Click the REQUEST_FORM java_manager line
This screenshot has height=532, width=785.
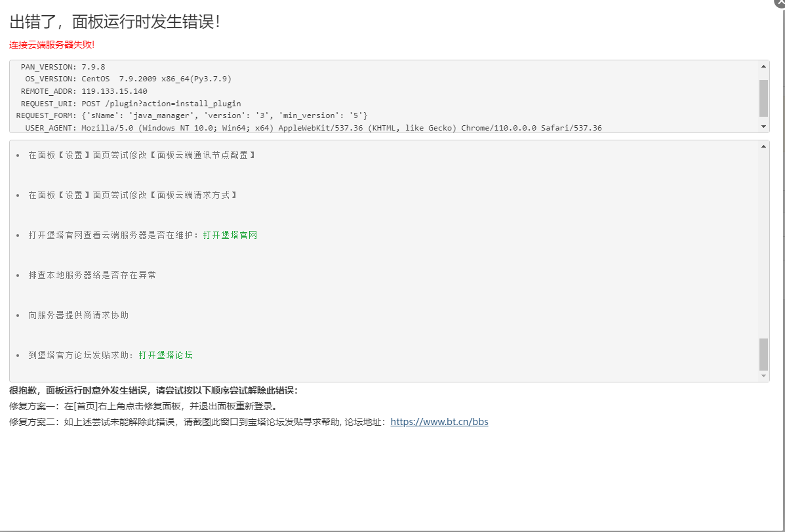(191, 115)
